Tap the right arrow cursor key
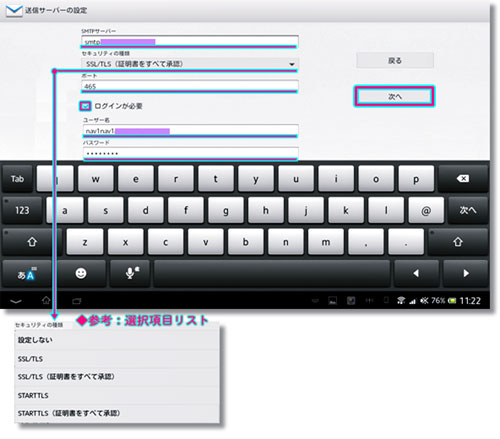 [466, 273]
